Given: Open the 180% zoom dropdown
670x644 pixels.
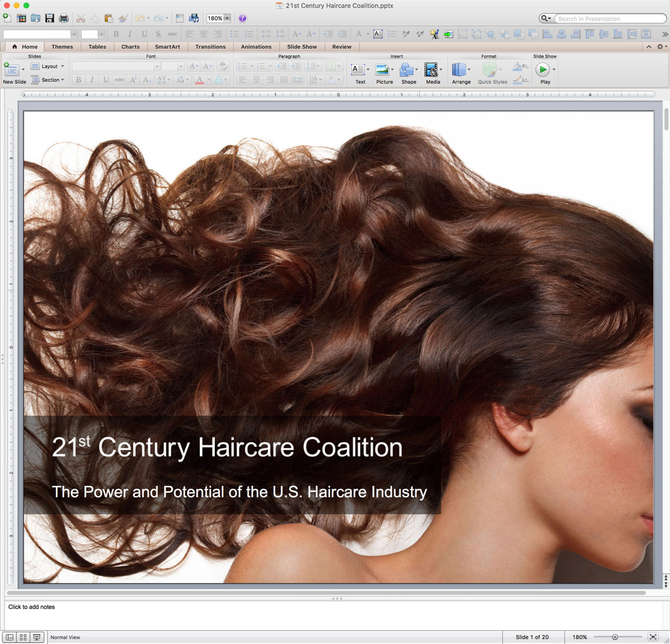Looking at the screenshot, I should coord(227,18).
